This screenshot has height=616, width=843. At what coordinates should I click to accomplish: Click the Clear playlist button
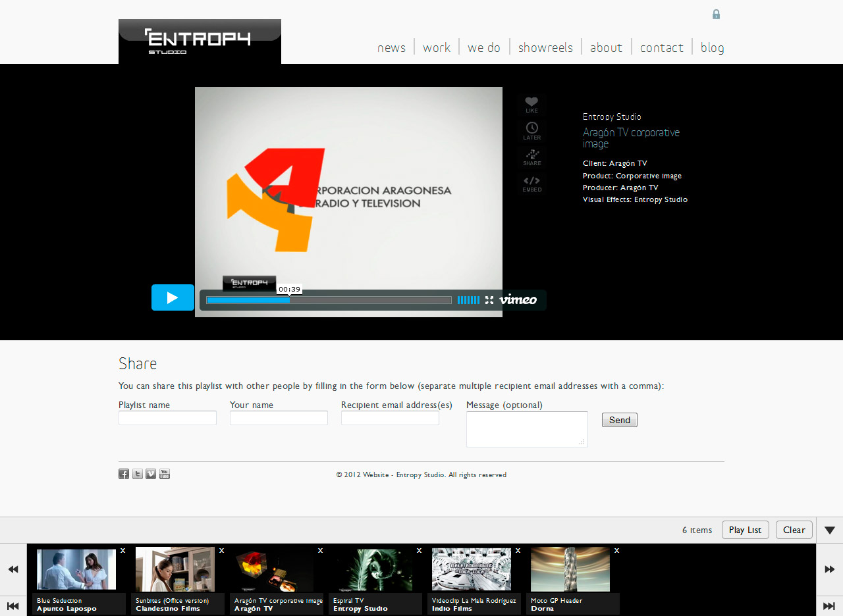click(794, 530)
